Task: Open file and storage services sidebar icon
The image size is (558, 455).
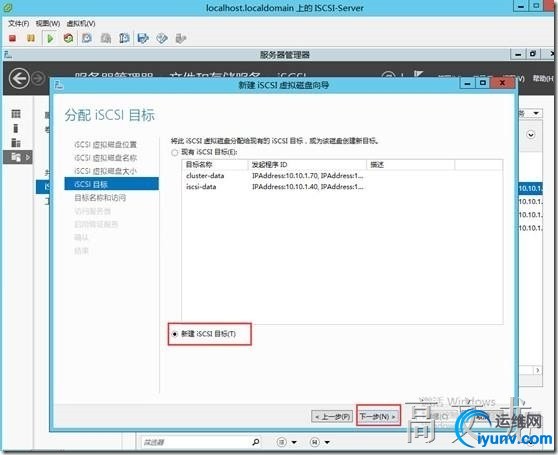Action: pyautogui.click(x=16, y=157)
